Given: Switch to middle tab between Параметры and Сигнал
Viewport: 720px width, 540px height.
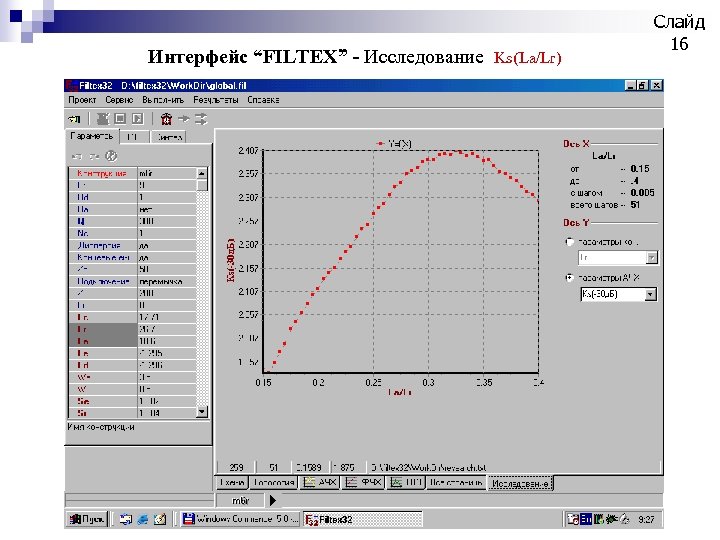Looking at the screenshot, I should (135, 137).
